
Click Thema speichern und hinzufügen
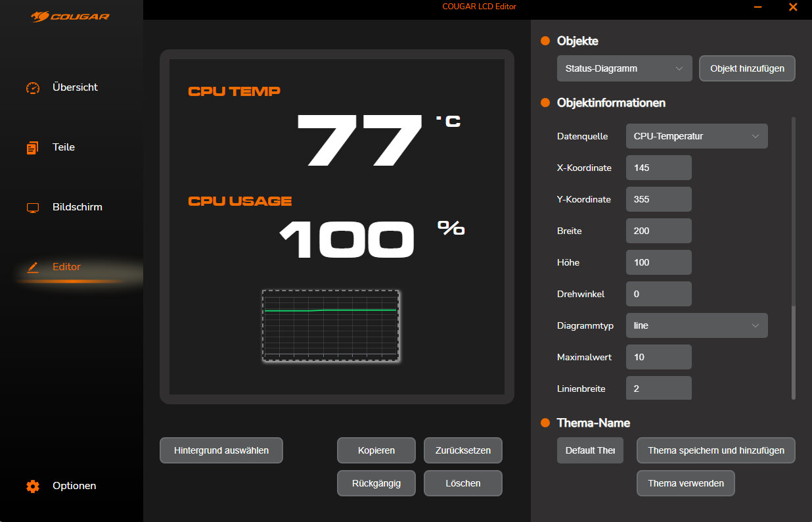pyautogui.click(x=715, y=451)
